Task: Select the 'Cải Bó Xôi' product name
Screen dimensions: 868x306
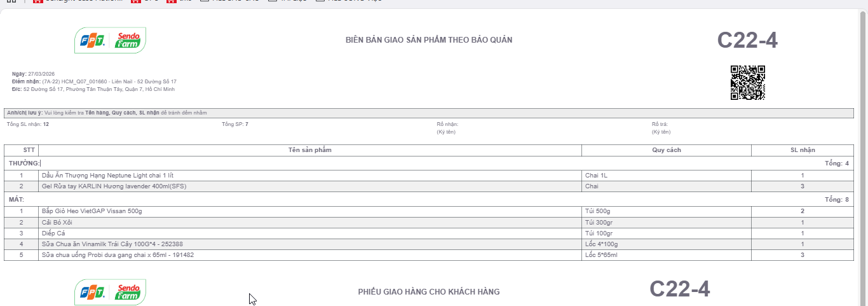Action: pos(57,223)
